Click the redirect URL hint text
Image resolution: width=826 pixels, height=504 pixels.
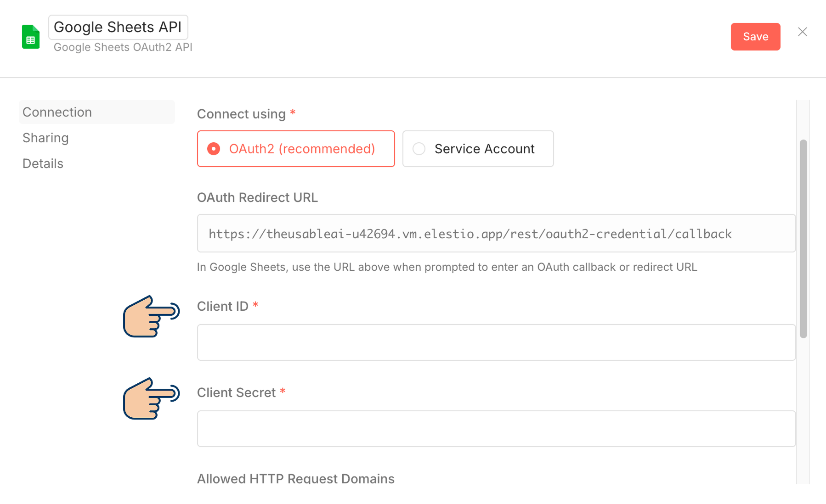point(447,267)
